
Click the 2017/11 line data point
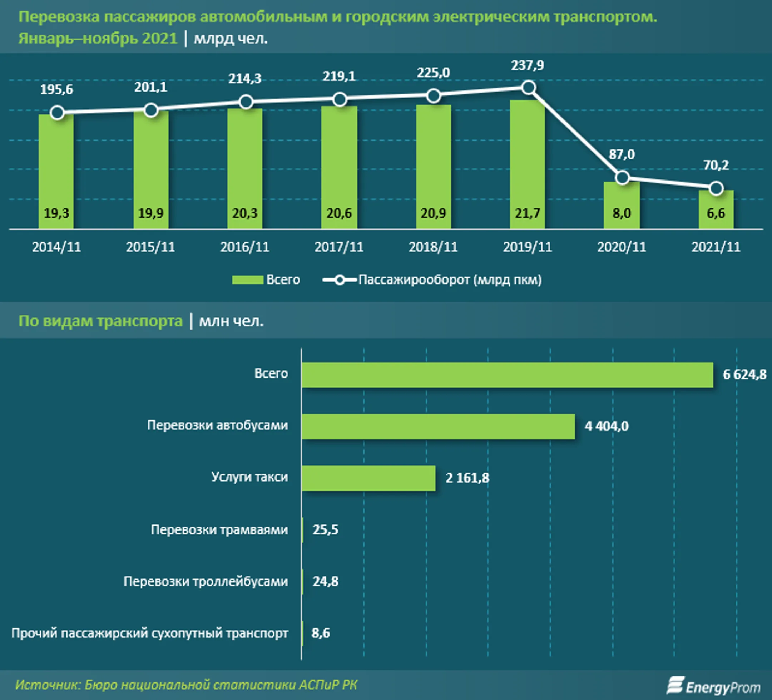tap(340, 100)
